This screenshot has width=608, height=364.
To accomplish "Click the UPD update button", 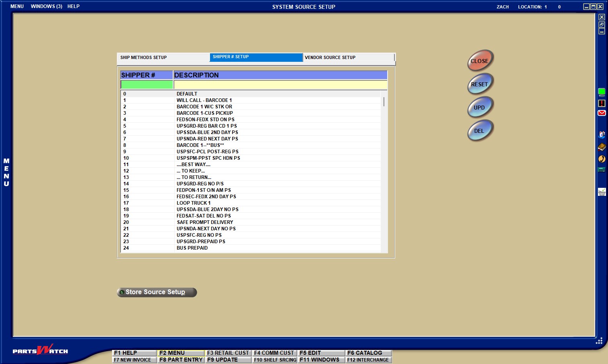I will [479, 108].
